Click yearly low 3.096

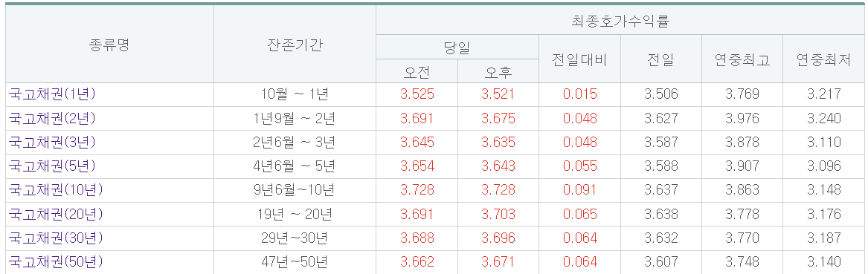pos(823,166)
